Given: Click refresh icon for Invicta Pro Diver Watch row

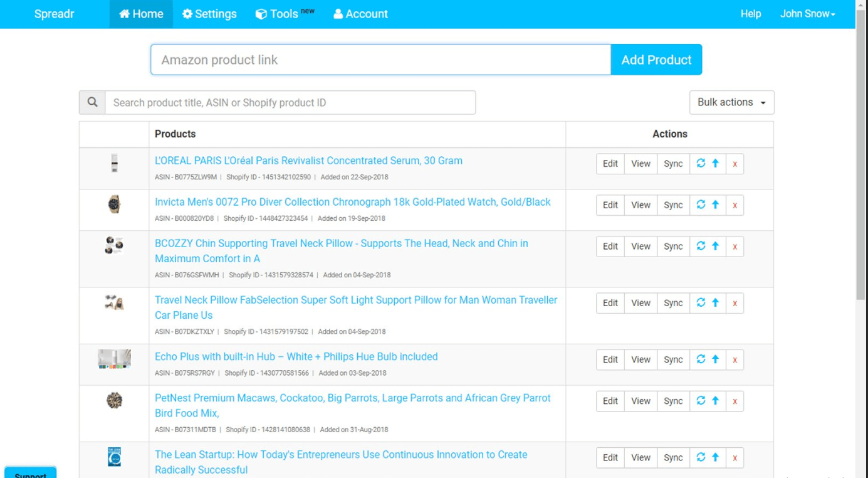Looking at the screenshot, I should (701, 205).
